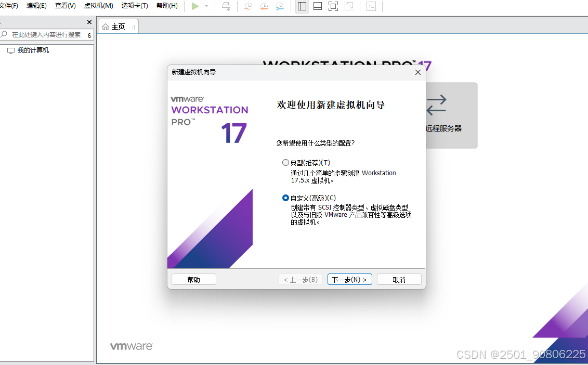The height and width of the screenshot is (365, 588).
Task: Click the 取消 button
Action: point(399,280)
